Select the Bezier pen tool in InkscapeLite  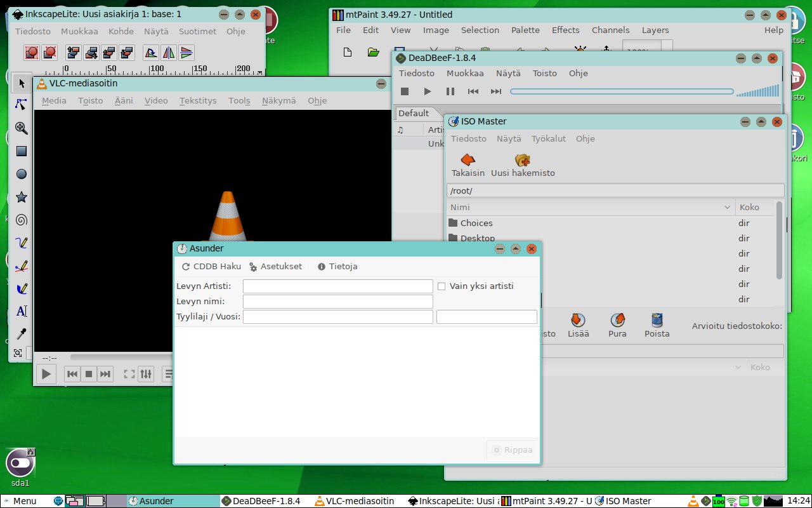pos(21,265)
